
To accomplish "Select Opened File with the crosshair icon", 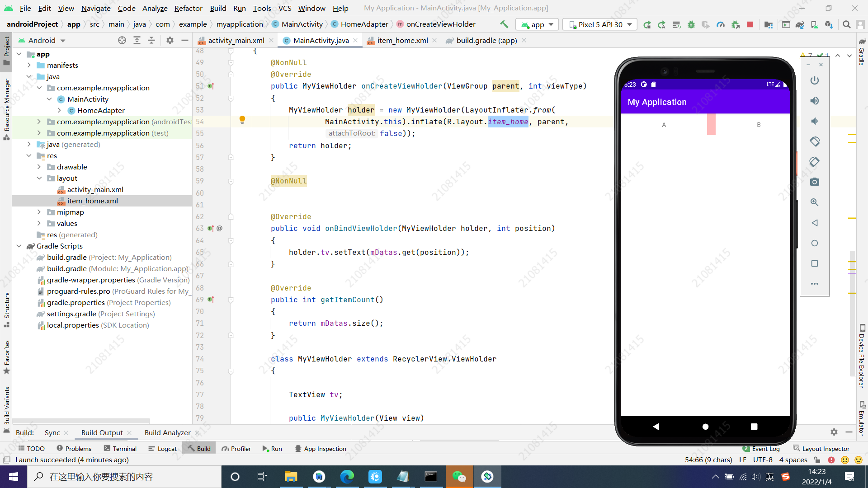I will (x=122, y=40).
